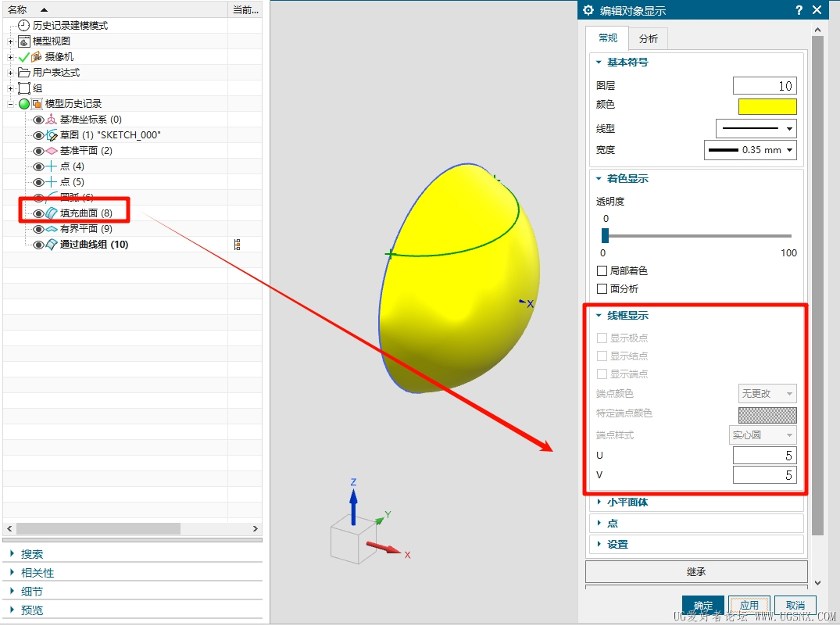Hide 点 (5) using its eye icon

click(x=38, y=182)
